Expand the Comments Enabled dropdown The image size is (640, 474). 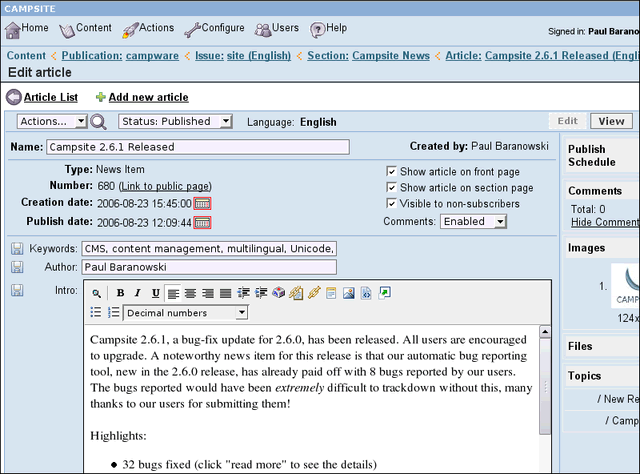(x=474, y=221)
